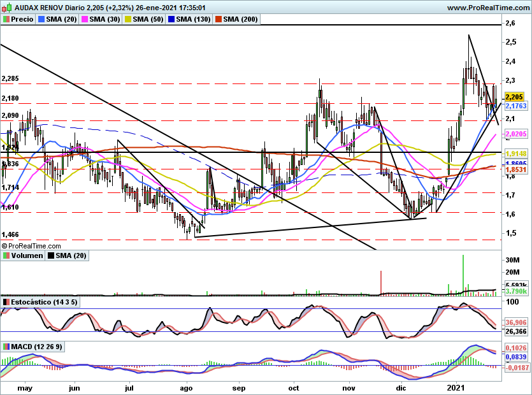Click the light-blue SMA (20) color swatch

tap(41, 19)
